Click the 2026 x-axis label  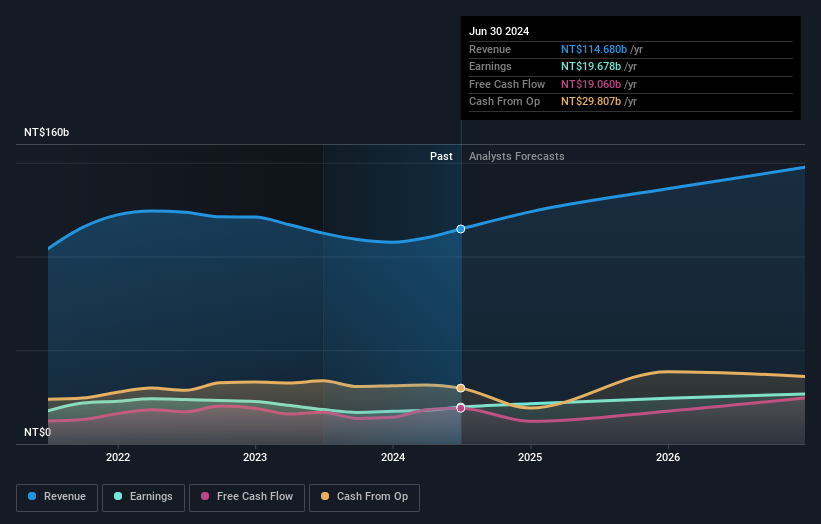click(668, 458)
